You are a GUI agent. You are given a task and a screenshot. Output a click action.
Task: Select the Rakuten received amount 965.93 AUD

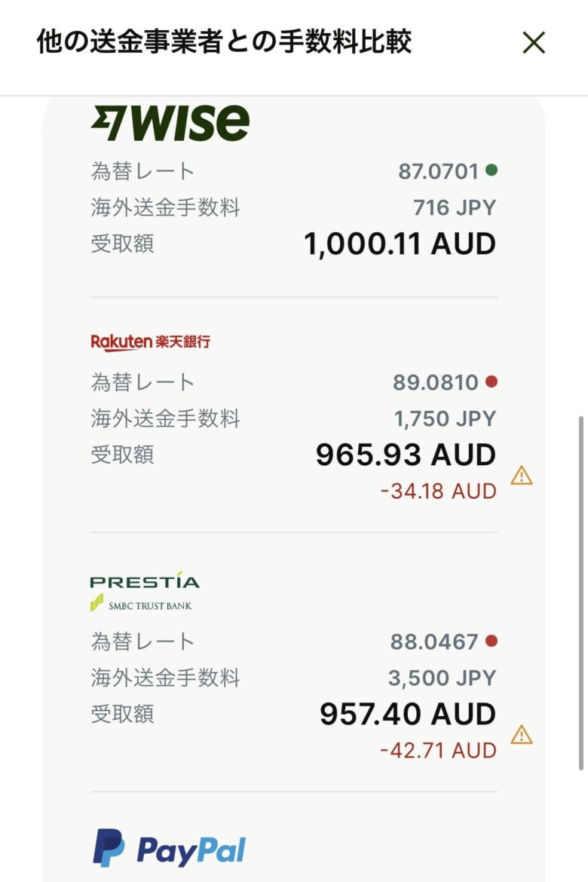tap(406, 455)
